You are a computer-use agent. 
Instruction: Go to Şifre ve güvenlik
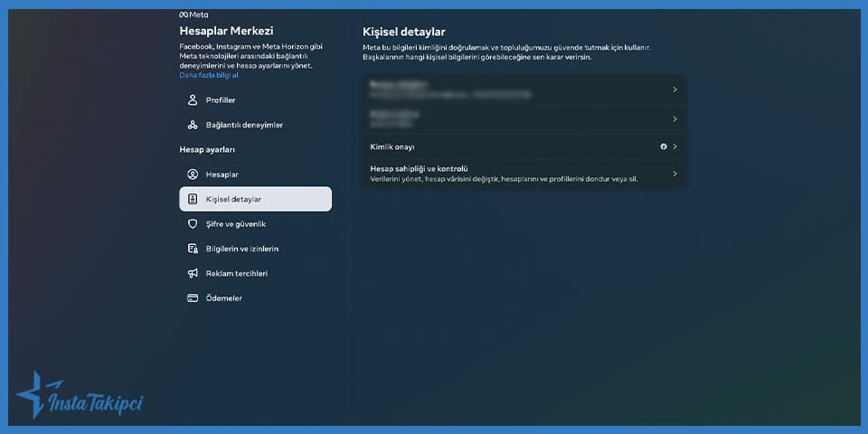coord(256,224)
